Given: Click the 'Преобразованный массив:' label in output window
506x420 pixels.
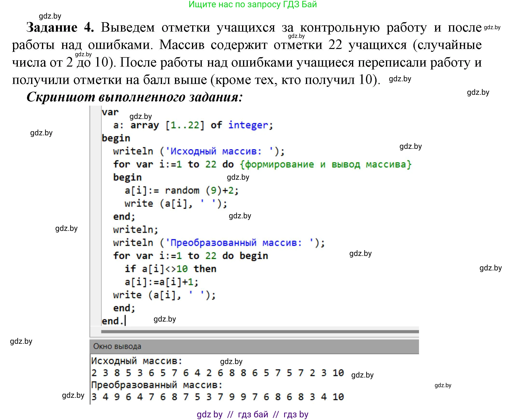Looking at the screenshot, I should click(156, 385).
